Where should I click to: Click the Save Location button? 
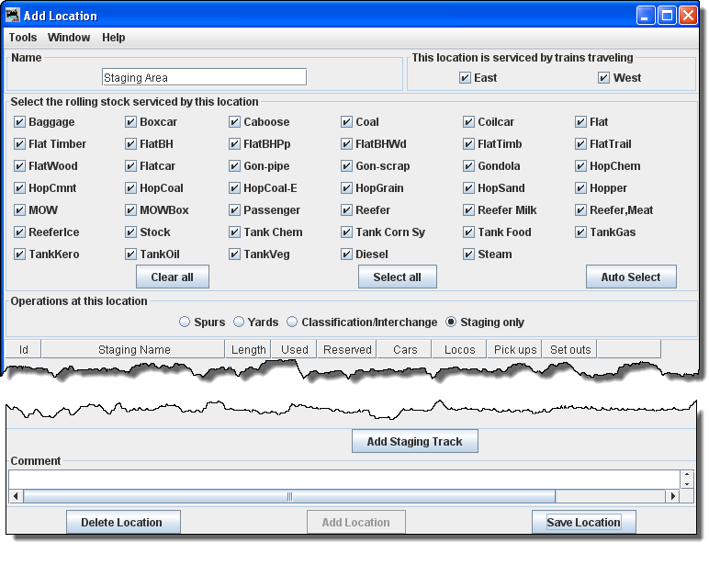pos(583,522)
